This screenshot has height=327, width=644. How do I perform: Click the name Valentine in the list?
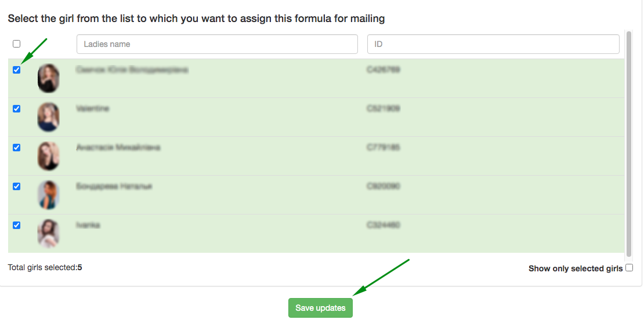pos(92,108)
